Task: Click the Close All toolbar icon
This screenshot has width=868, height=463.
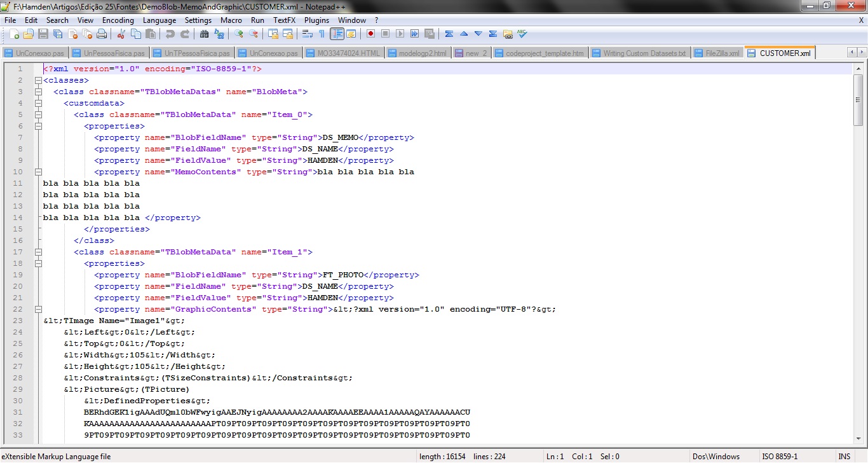Action: tap(87, 34)
